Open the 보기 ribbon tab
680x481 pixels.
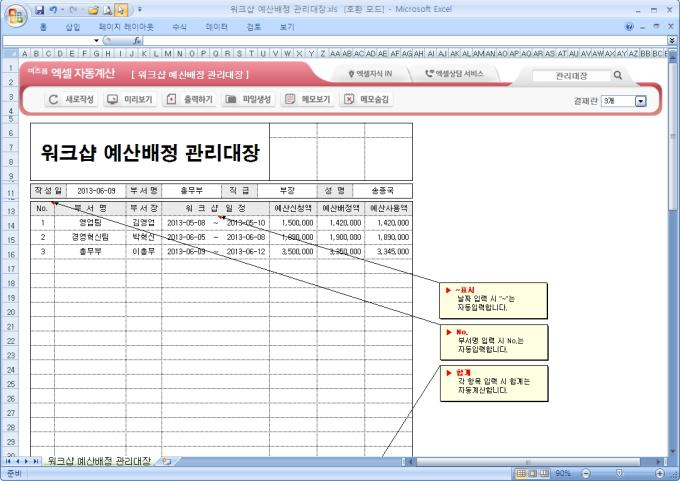(287, 27)
